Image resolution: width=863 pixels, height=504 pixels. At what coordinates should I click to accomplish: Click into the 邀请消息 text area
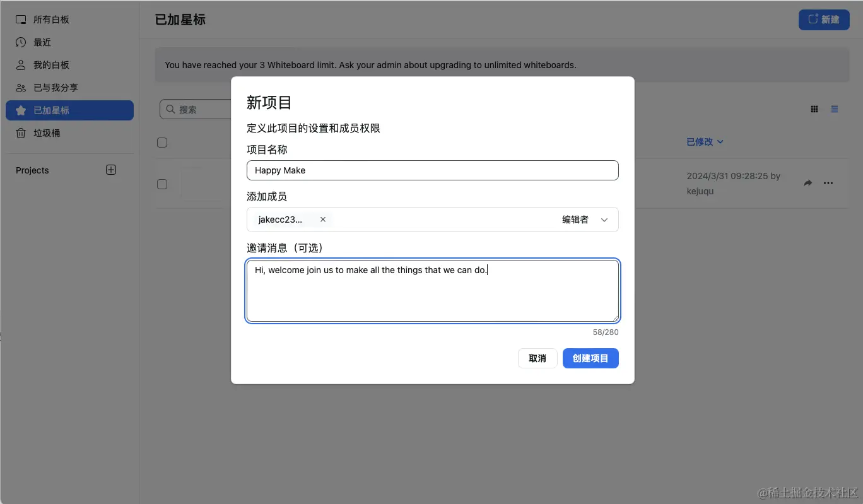(x=433, y=291)
